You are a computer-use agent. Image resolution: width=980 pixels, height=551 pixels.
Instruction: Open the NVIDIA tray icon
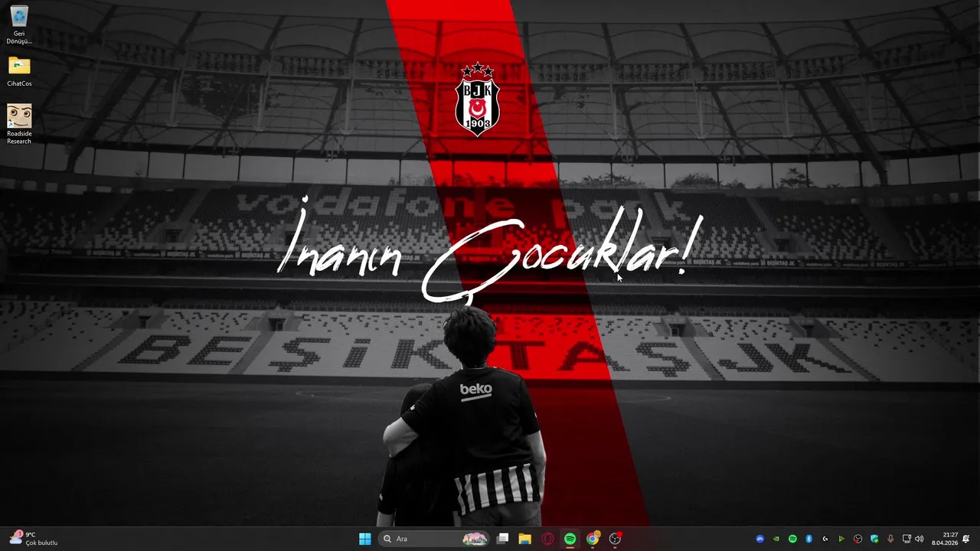tap(776, 539)
